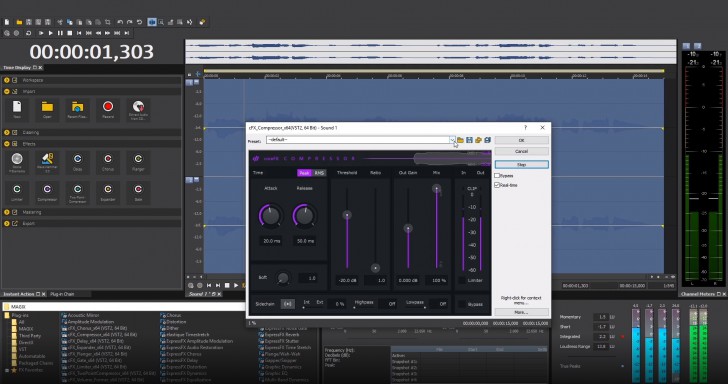Screen dimensions: 728x384
Task: Select the Third Party folder in plug-in tree
Action: 29,336
